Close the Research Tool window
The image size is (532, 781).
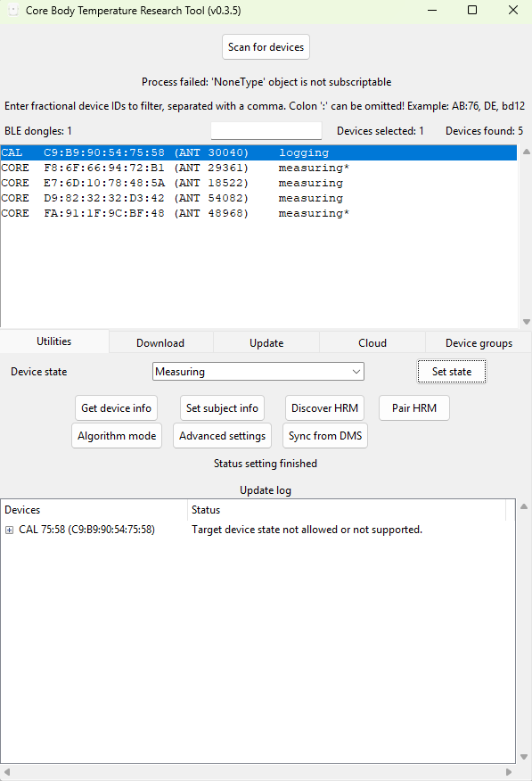pyautogui.click(x=513, y=11)
